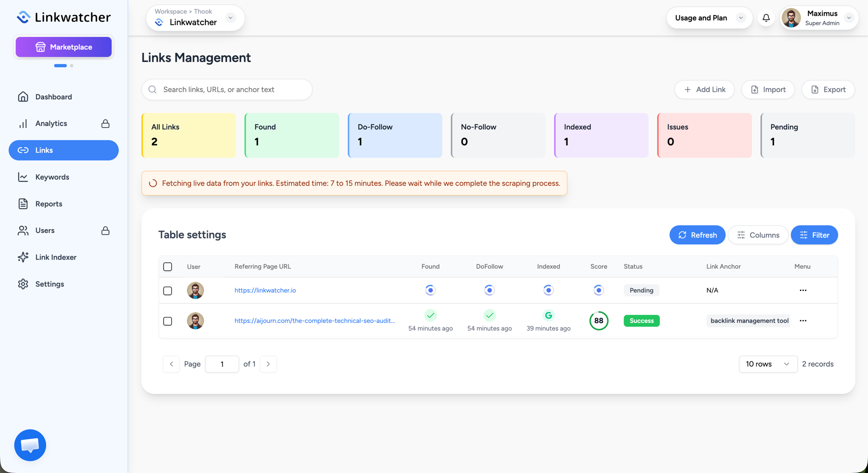Click Found checkmark in aijourn.com row

click(431, 316)
